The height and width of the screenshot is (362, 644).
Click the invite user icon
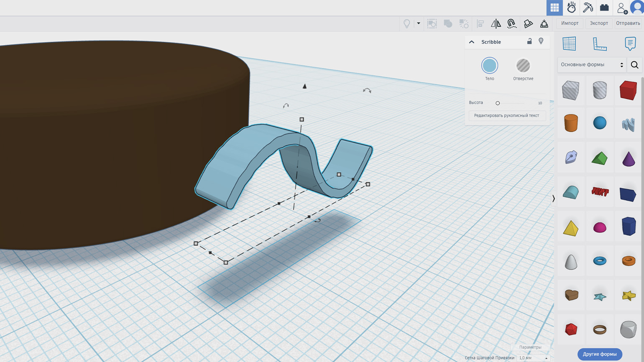(x=621, y=8)
